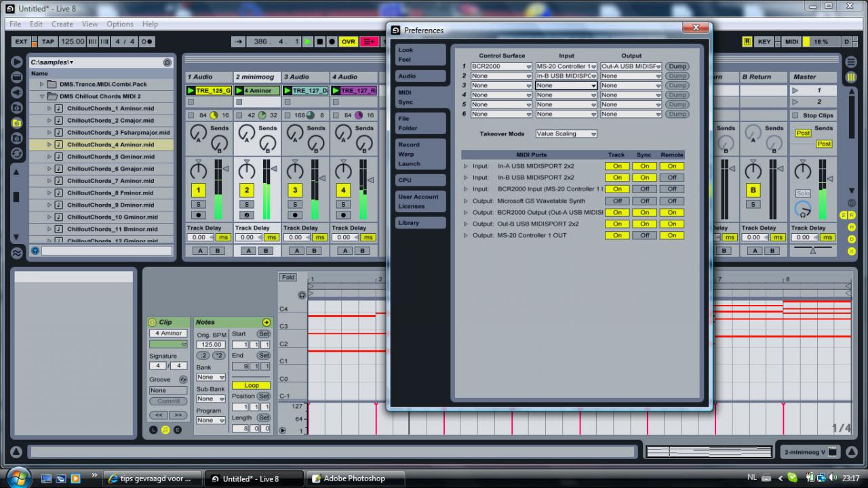Enable the Loop switch in Notes box

(251, 385)
